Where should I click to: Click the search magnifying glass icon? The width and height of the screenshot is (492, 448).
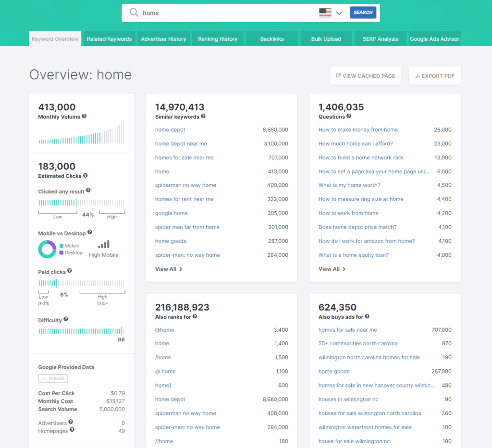134,13
